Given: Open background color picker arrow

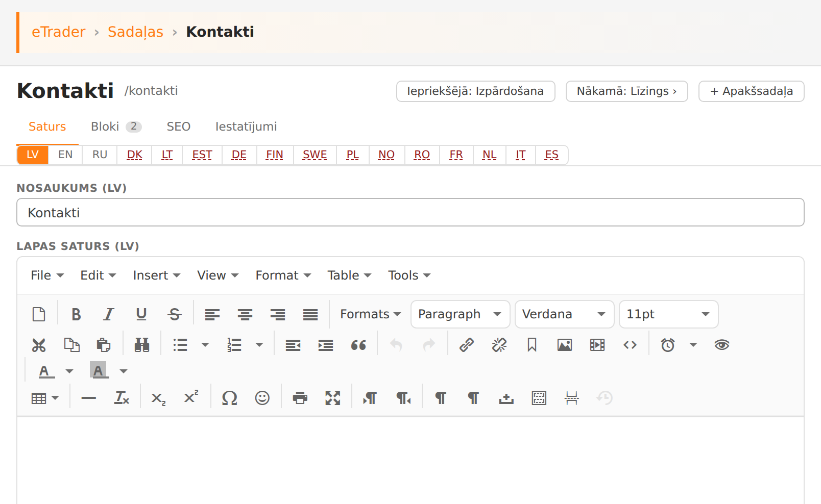Looking at the screenshot, I should click(x=124, y=371).
